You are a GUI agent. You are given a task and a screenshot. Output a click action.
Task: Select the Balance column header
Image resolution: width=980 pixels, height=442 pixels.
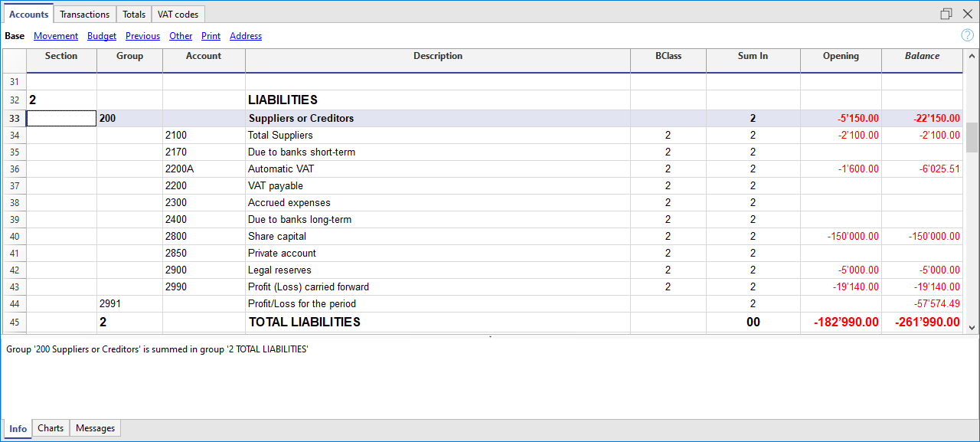(x=922, y=56)
